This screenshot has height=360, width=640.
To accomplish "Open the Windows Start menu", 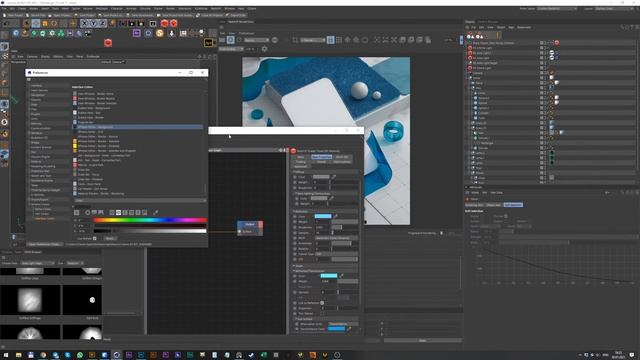I will tap(6, 355).
